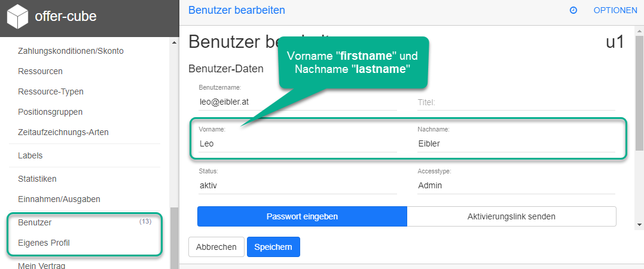Open Benutzer list

tap(35, 222)
